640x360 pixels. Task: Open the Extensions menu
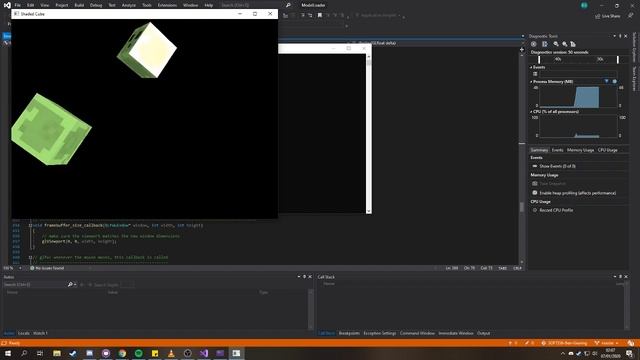coord(167,5)
